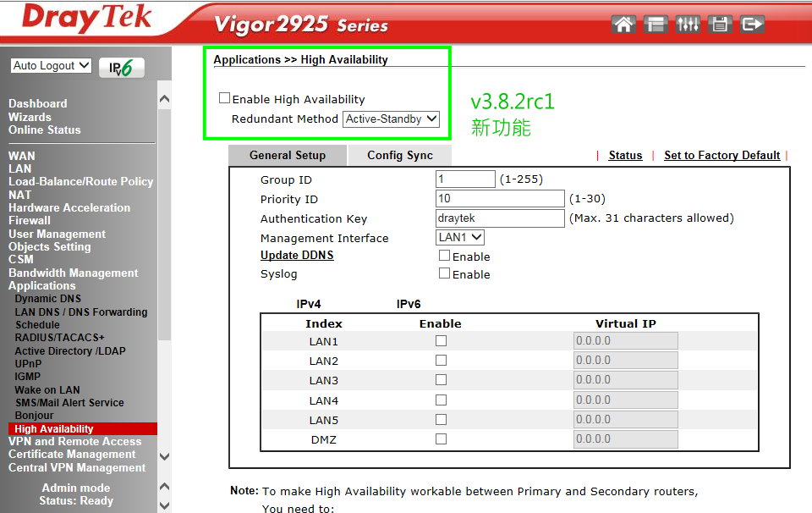
Task: Open Wake on LAN item
Action: click(x=47, y=389)
